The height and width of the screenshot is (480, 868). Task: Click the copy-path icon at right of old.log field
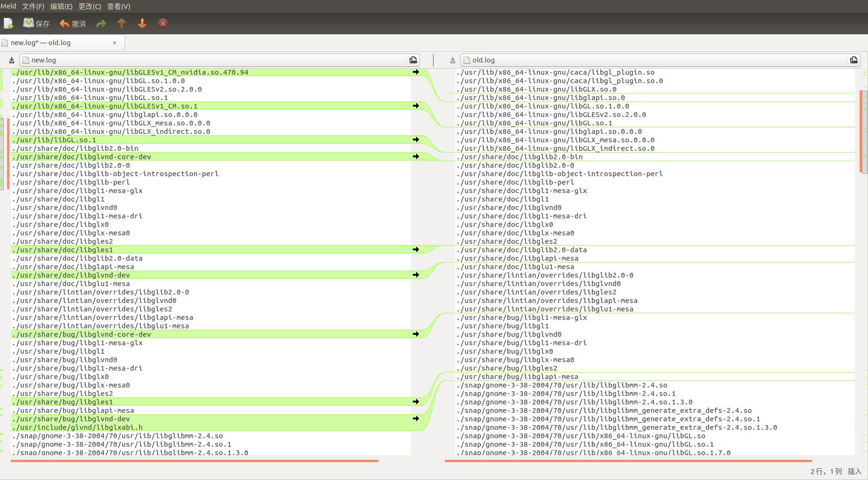pyautogui.click(x=854, y=60)
